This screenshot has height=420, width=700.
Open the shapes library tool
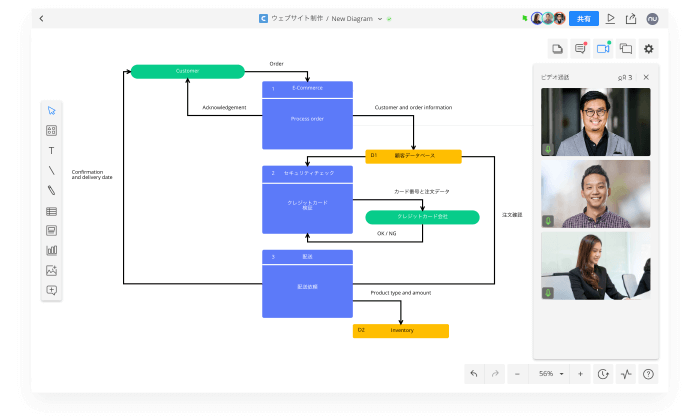[x=51, y=130]
